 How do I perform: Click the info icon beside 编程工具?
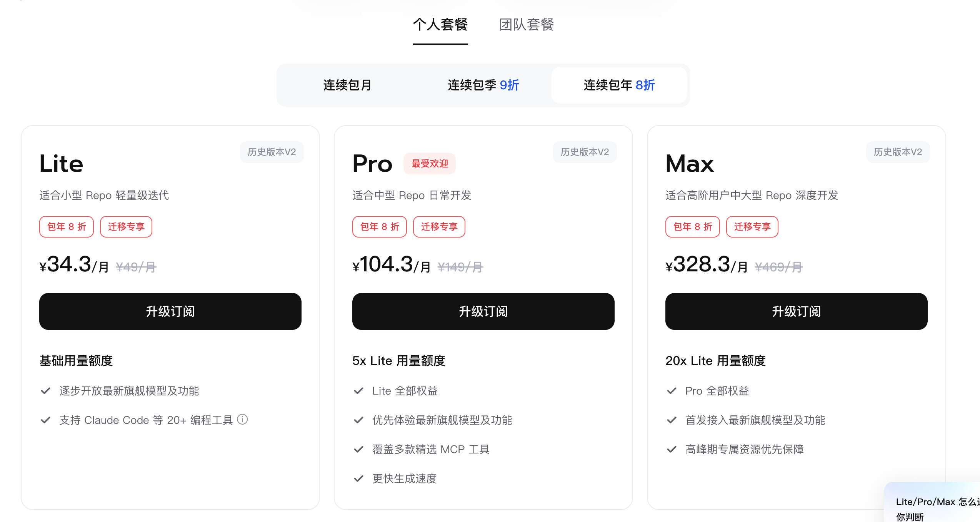coord(242,419)
